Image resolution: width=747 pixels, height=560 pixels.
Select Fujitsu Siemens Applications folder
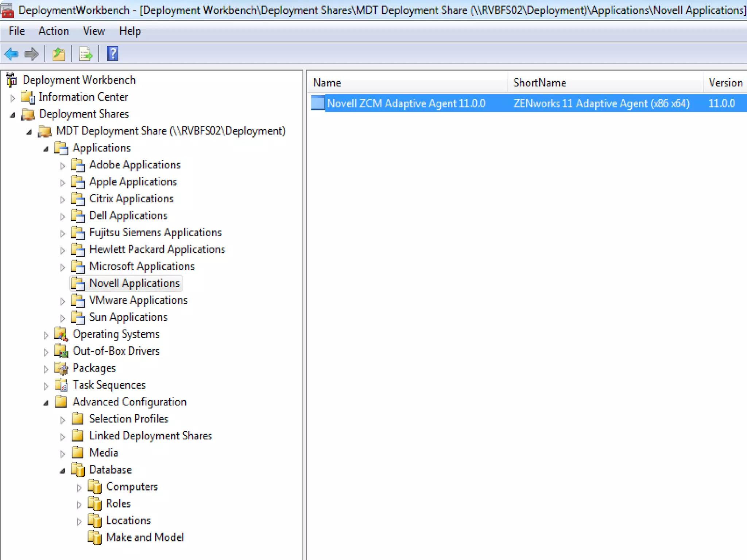pyautogui.click(x=155, y=233)
